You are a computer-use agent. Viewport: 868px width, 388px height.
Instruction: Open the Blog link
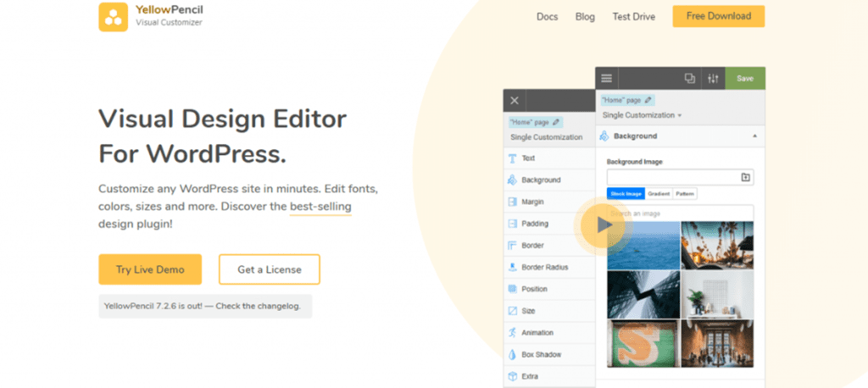click(585, 17)
